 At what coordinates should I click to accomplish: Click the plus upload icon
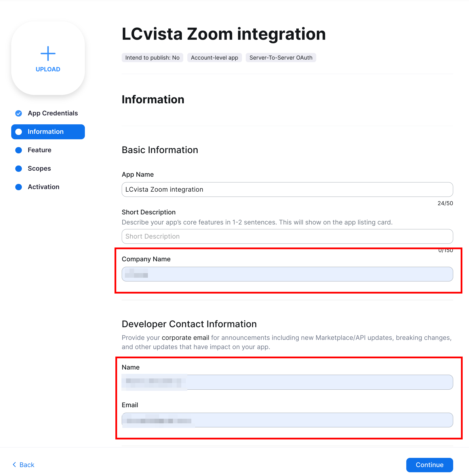[x=48, y=54]
